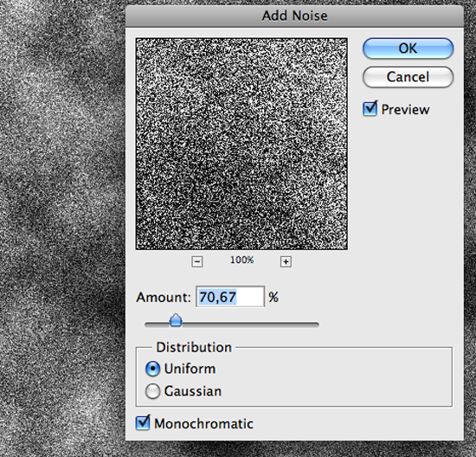This screenshot has height=457, width=476.
Task: Cancel the Add Noise dialog
Action: click(x=408, y=77)
